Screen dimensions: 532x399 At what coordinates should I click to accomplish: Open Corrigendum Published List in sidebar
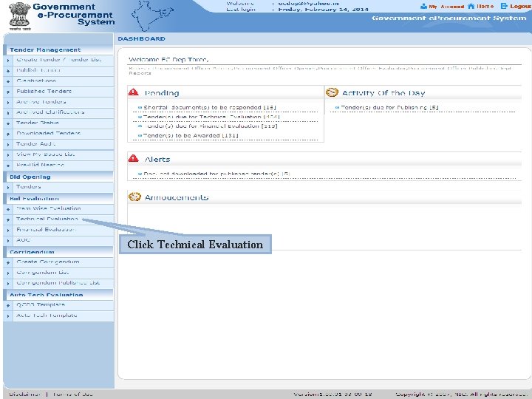coord(58,282)
